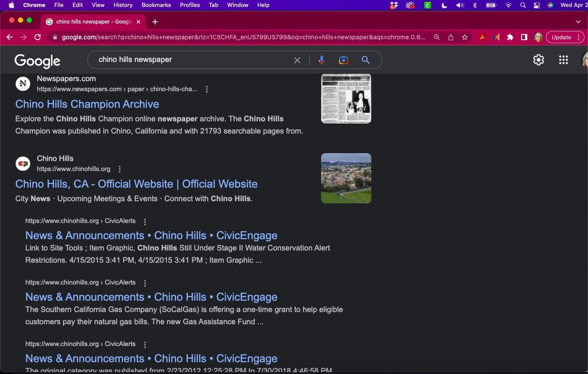
Task: Reload the current page
Action: click(x=38, y=38)
